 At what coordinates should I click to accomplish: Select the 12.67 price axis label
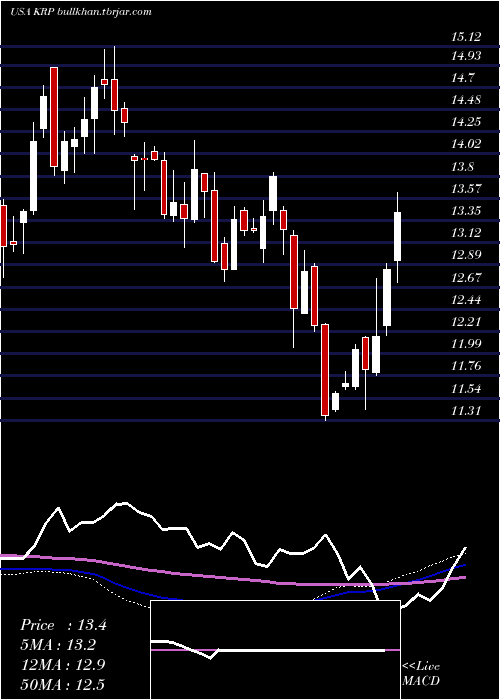click(x=466, y=278)
